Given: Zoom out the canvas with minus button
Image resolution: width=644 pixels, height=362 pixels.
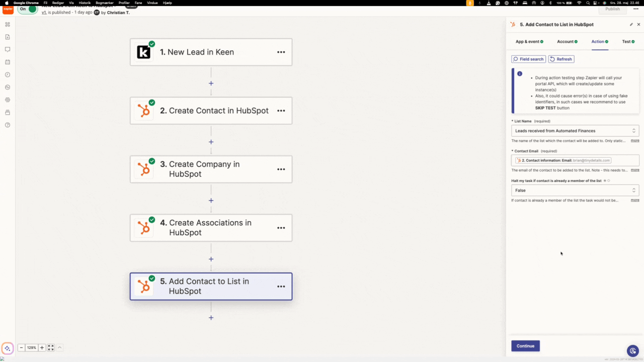Looking at the screenshot, I should click(21, 347).
